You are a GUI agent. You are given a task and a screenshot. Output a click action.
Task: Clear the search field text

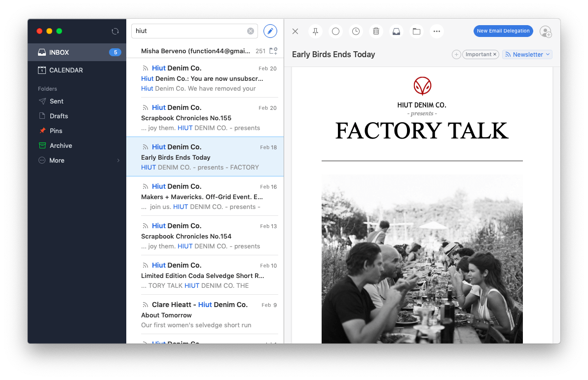click(251, 31)
